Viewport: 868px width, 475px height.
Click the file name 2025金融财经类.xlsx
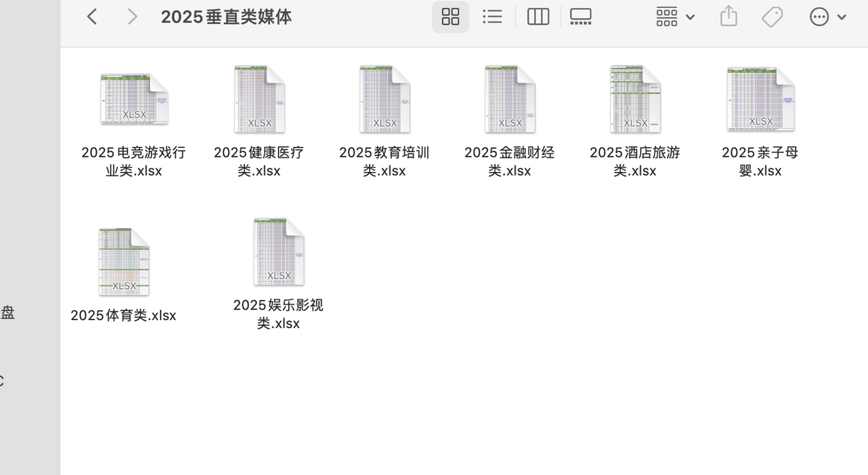[x=510, y=162]
